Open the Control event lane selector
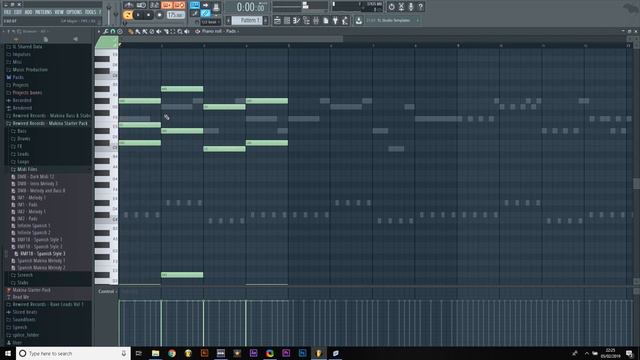 coord(107,291)
